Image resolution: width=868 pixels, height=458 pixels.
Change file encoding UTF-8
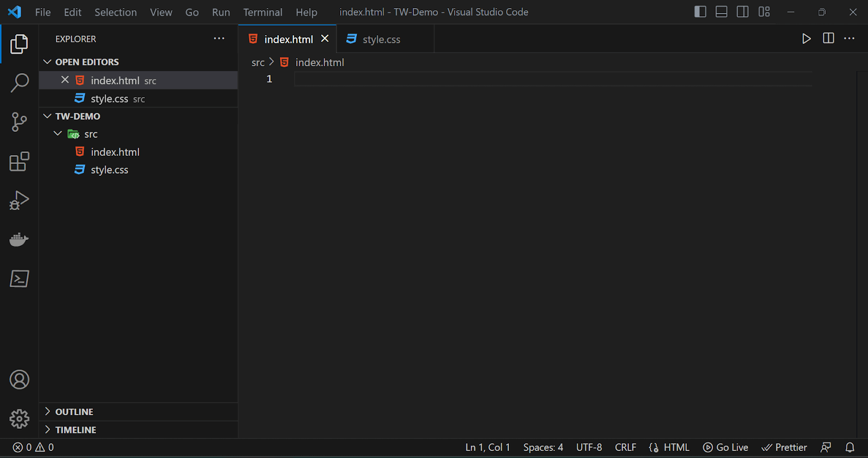tap(589, 448)
